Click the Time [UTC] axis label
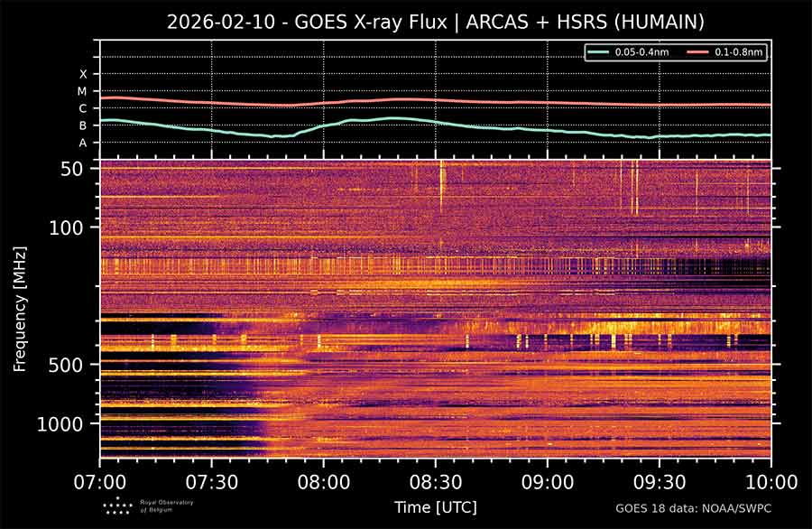 [435, 507]
